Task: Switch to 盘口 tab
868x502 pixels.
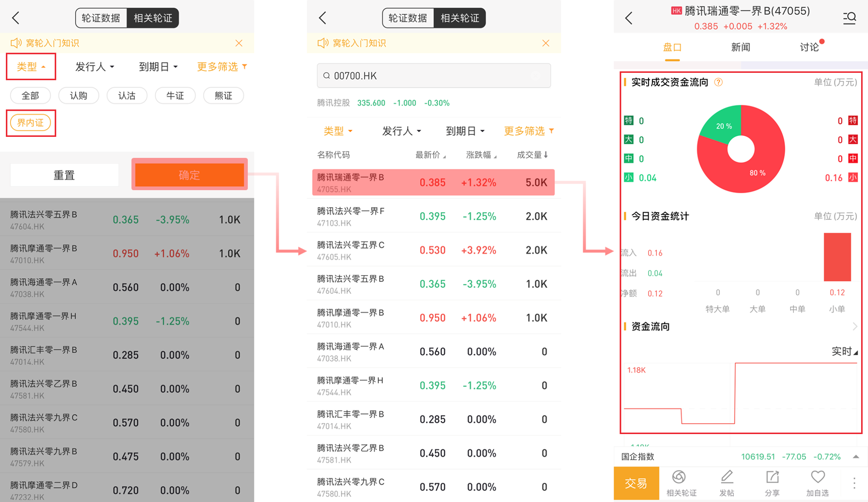Action: (672, 47)
